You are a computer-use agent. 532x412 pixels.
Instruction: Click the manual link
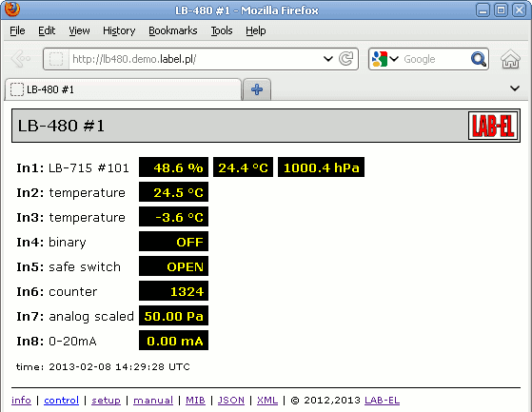tap(153, 401)
